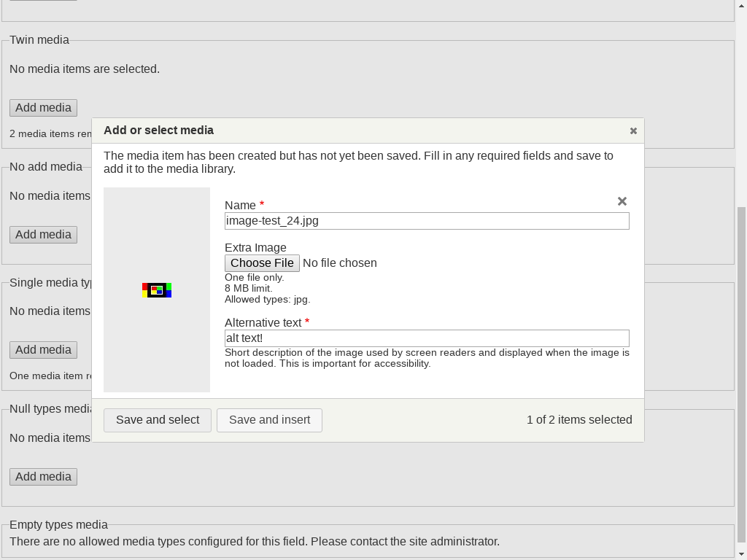Image resolution: width=747 pixels, height=560 pixels.
Task: Remove the image-test_24.jpg media item
Action: click(x=622, y=201)
